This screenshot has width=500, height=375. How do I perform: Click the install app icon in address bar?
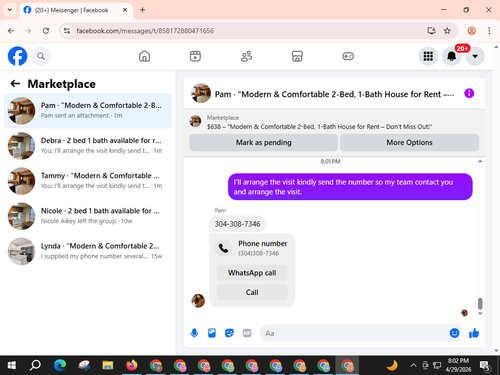(x=431, y=31)
